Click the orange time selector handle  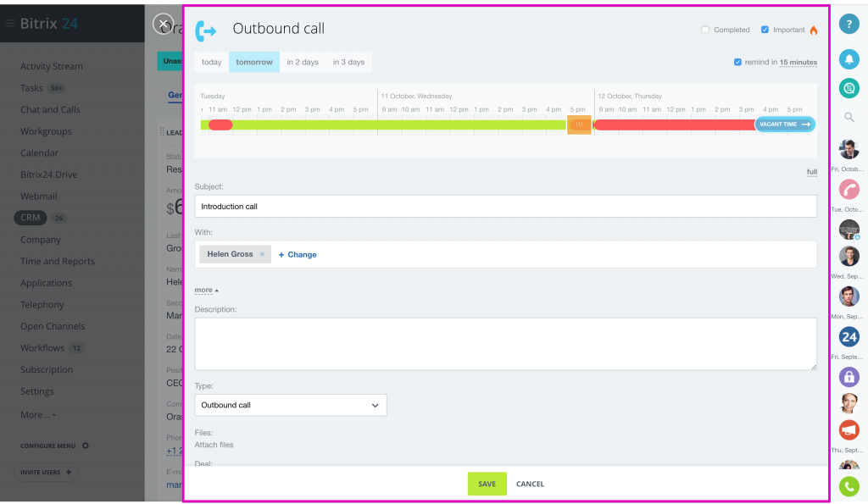pos(579,125)
